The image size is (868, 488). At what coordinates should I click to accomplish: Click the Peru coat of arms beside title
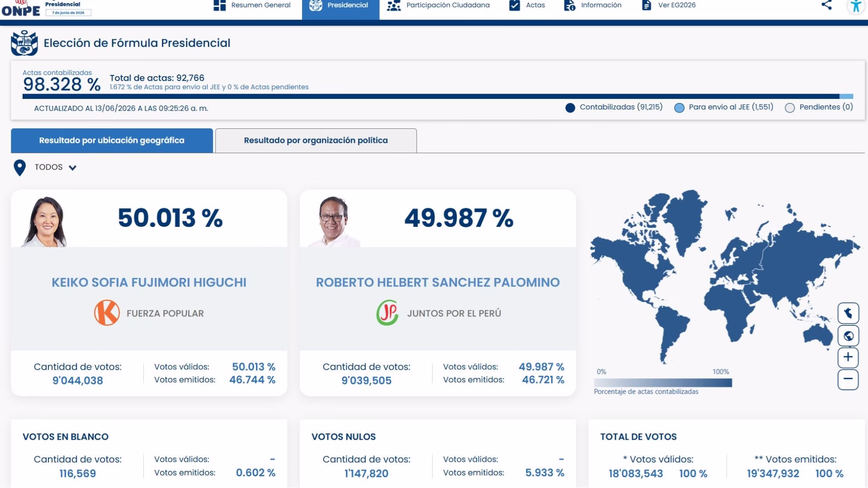(24, 43)
